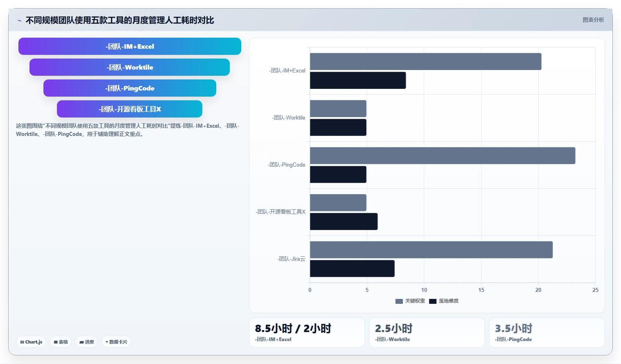Viewport: 621px width, 364px height.
Task: Click x-axis tick label 15
Action: [x=481, y=290]
